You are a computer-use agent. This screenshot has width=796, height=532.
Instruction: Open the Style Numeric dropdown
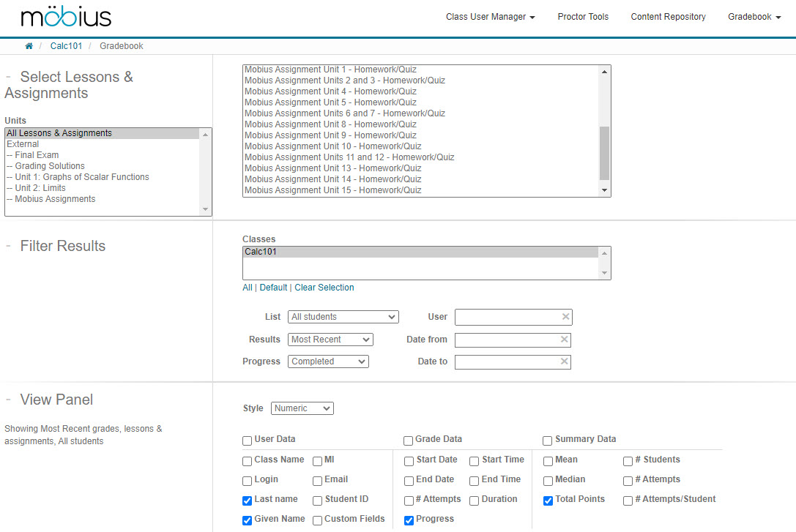click(x=302, y=408)
